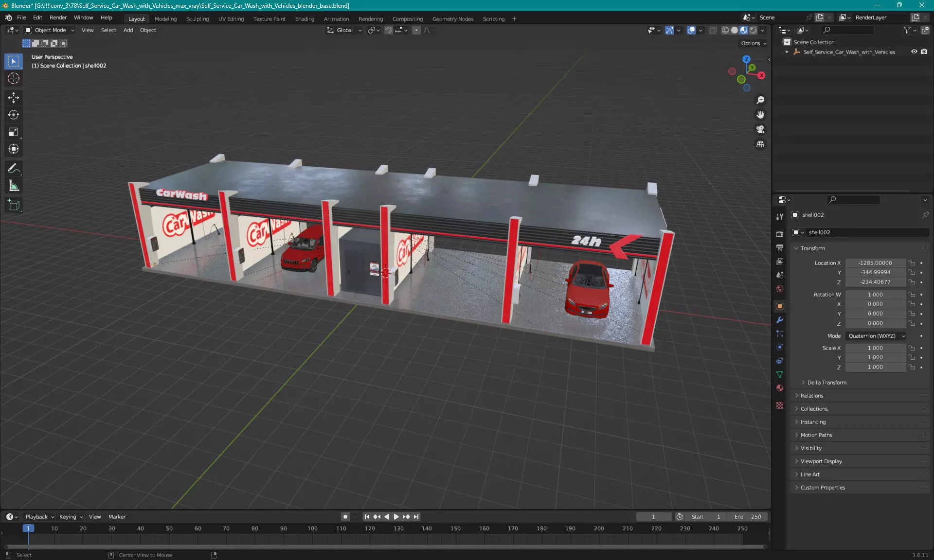Switch to Rendered viewport shading
Image resolution: width=934 pixels, height=560 pixels.
point(753,30)
